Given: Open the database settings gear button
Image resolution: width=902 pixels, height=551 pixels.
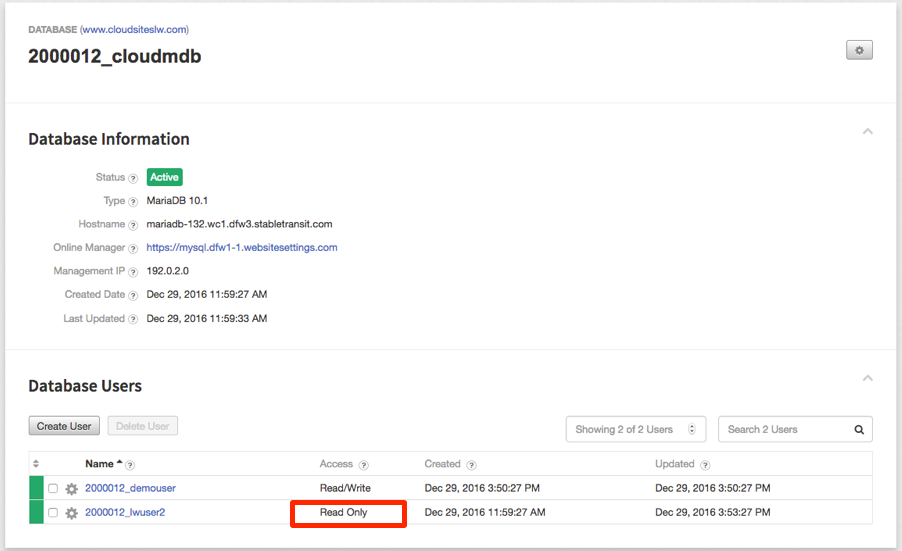Looking at the screenshot, I should click(859, 50).
